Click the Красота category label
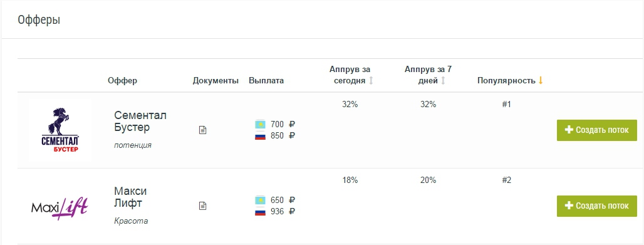Screen dimensions: 644x245 point(131,221)
